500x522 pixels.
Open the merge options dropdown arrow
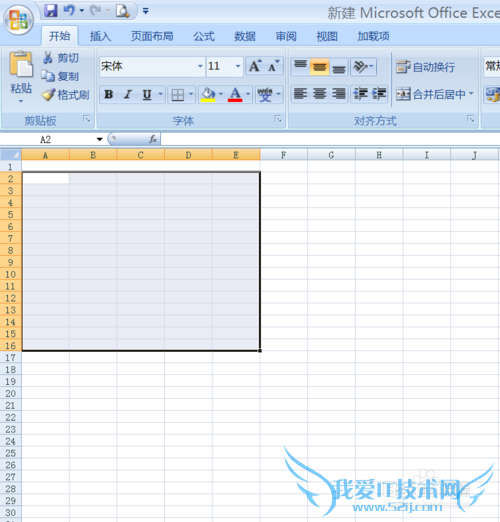point(471,94)
